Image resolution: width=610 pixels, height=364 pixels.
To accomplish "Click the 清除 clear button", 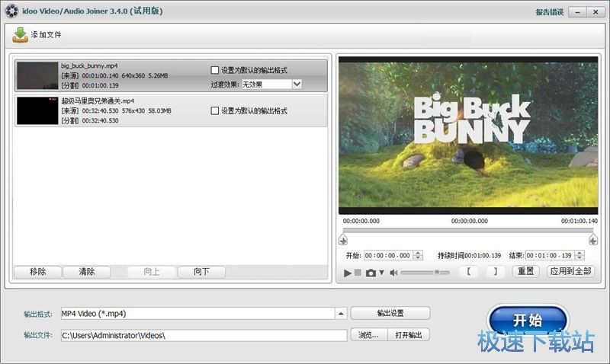I will click(87, 272).
